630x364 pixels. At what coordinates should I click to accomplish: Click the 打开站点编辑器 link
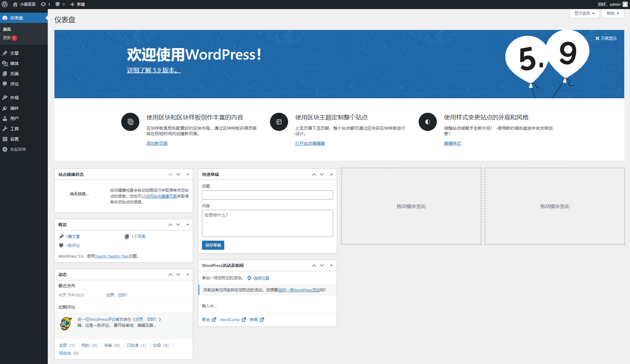(x=310, y=143)
